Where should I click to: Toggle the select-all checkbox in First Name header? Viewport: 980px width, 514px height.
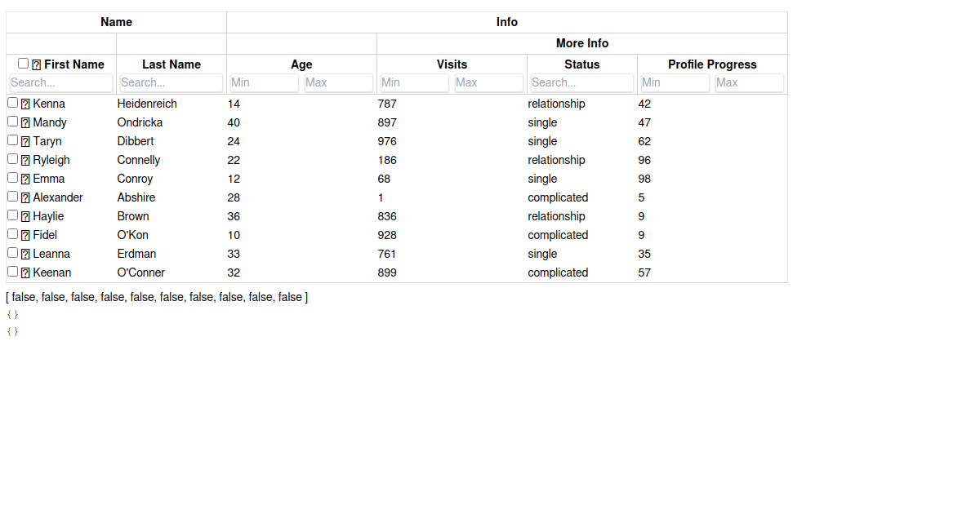[23, 64]
